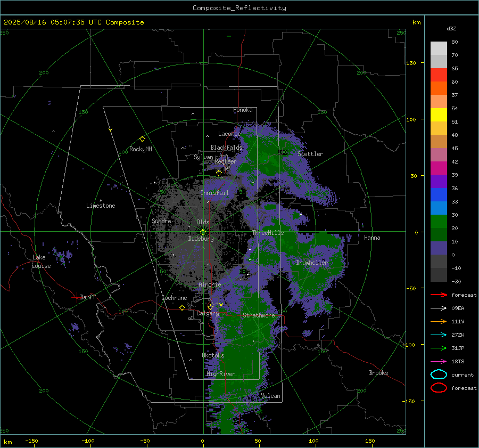Click the yellow diamond marker below Cochrane

click(x=182, y=307)
